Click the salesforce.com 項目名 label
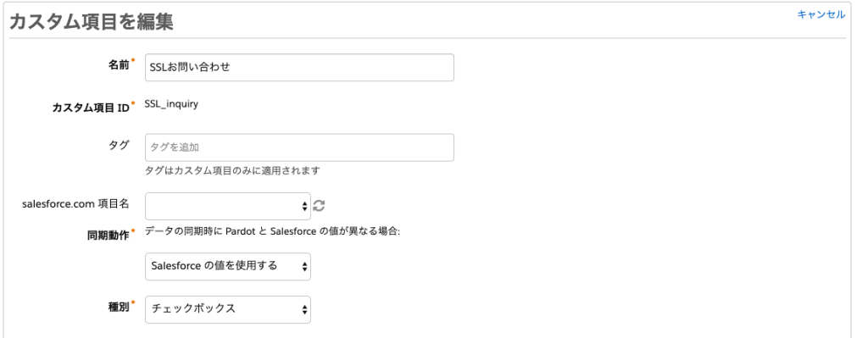 75,203
